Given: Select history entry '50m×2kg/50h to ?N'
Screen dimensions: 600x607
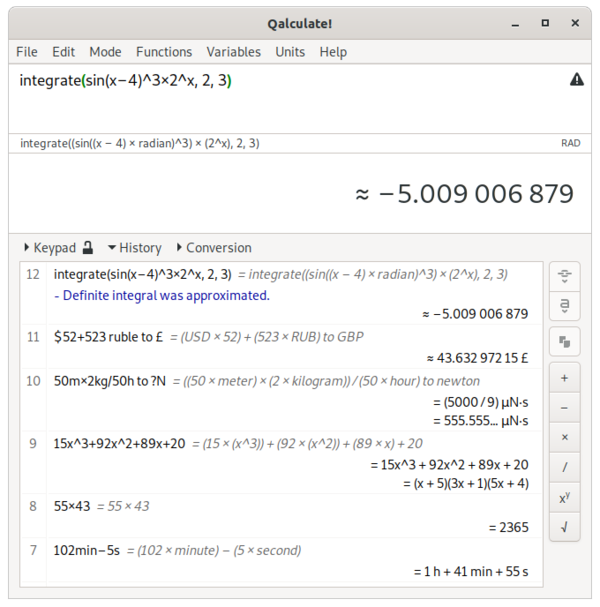Looking at the screenshot, I should pos(110,381).
